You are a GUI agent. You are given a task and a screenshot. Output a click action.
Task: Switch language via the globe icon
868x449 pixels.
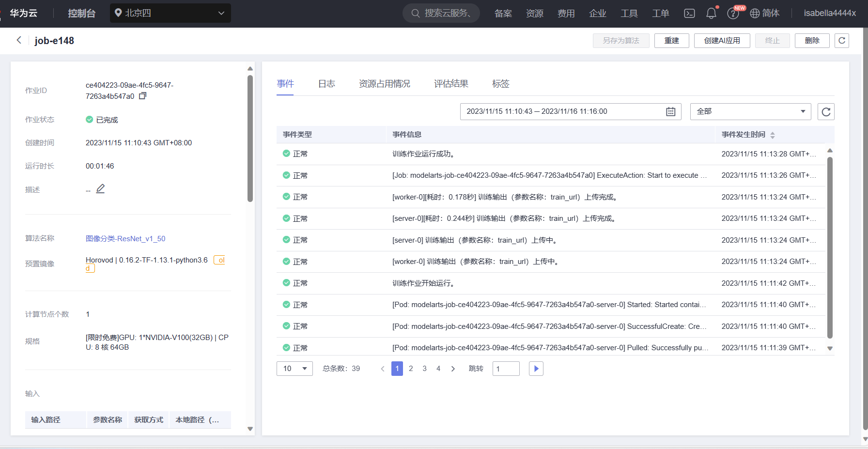(755, 14)
